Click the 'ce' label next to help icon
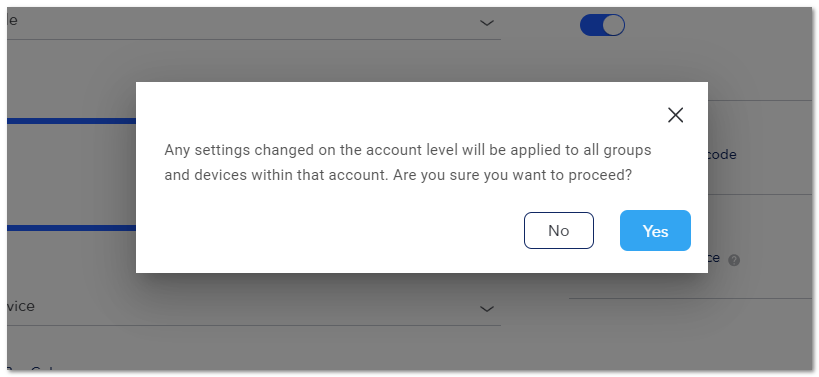 [x=715, y=258]
